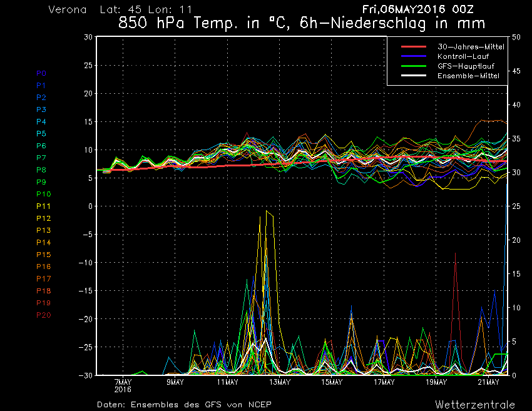Viewport: 532px width, 411px height.
Task: Click the green GFS-Hauptlauf legend line
Action: point(414,66)
